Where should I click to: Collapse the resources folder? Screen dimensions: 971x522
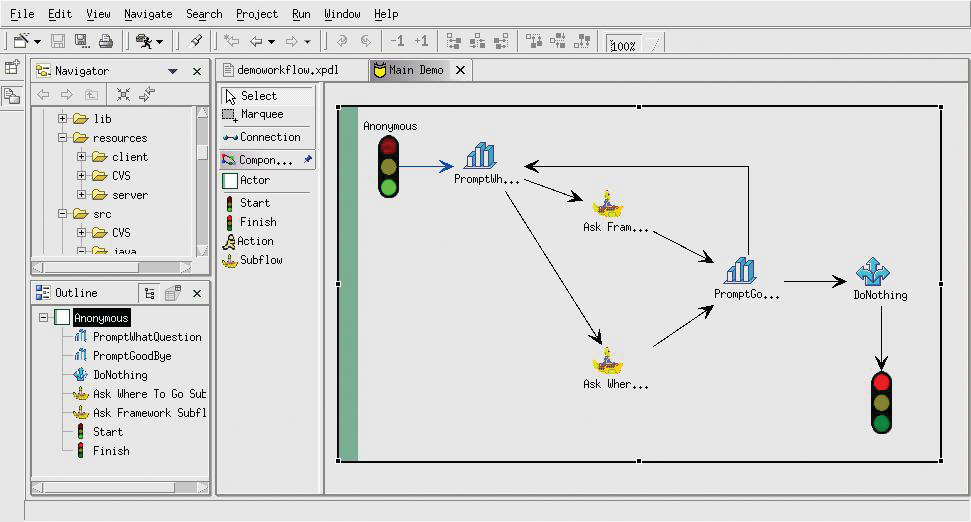63,138
